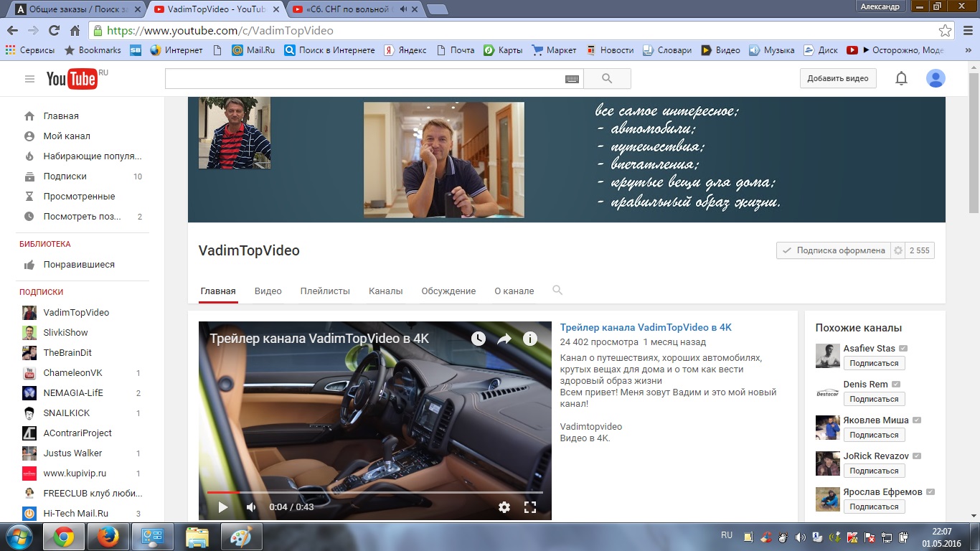Image resolution: width=980 pixels, height=551 pixels.
Task: Switch to the 'Плейлисты' tab
Action: click(x=325, y=291)
